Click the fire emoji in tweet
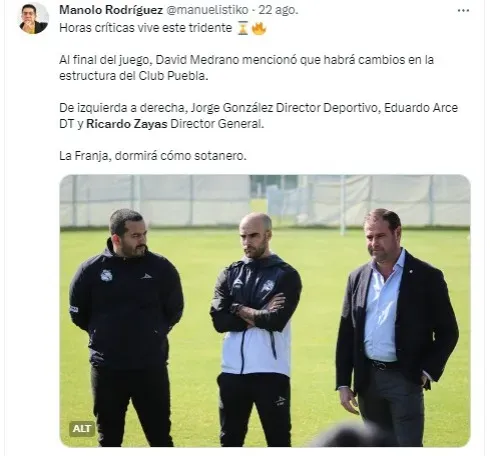The width and height of the screenshot is (490, 456). click(259, 28)
